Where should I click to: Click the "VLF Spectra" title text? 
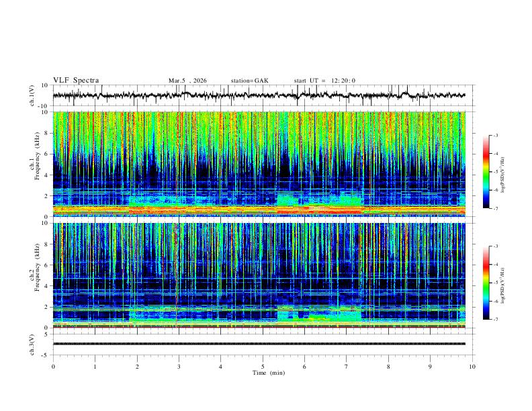[x=76, y=81]
